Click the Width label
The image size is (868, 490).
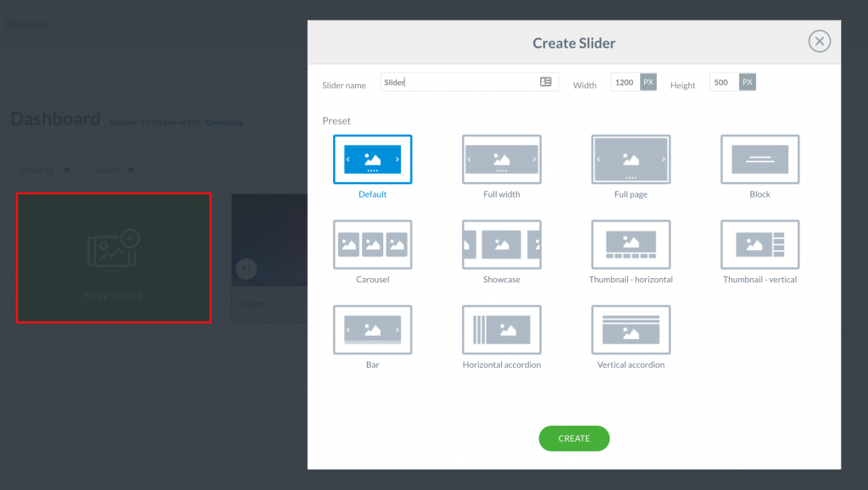[585, 86]
